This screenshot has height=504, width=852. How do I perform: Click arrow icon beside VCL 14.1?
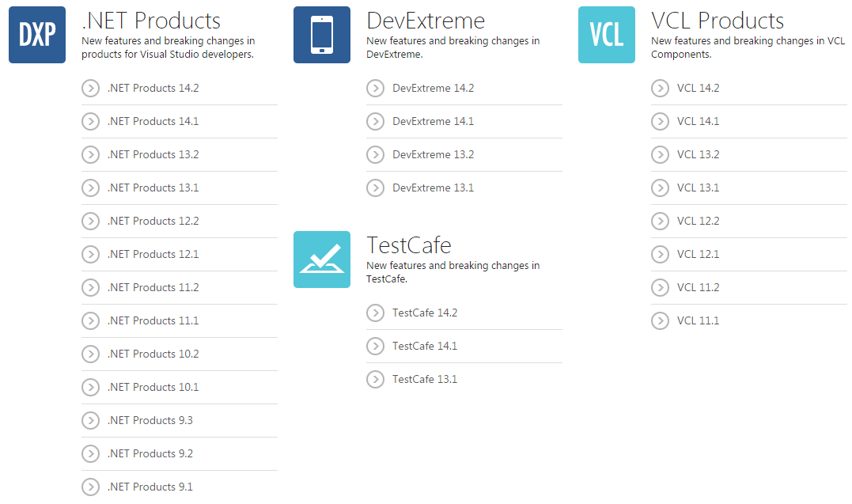[x=660, y=121]
